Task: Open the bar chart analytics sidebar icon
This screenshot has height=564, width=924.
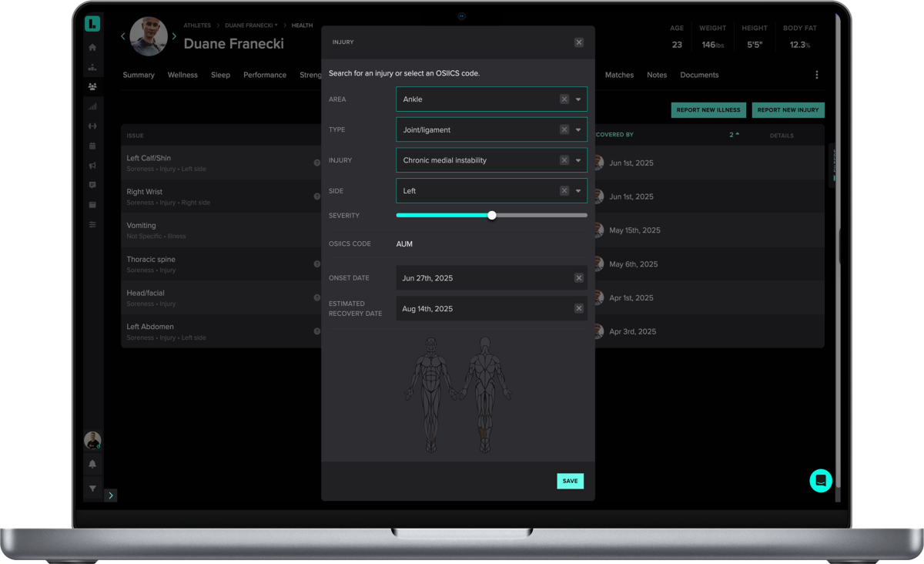Action: 92,106
